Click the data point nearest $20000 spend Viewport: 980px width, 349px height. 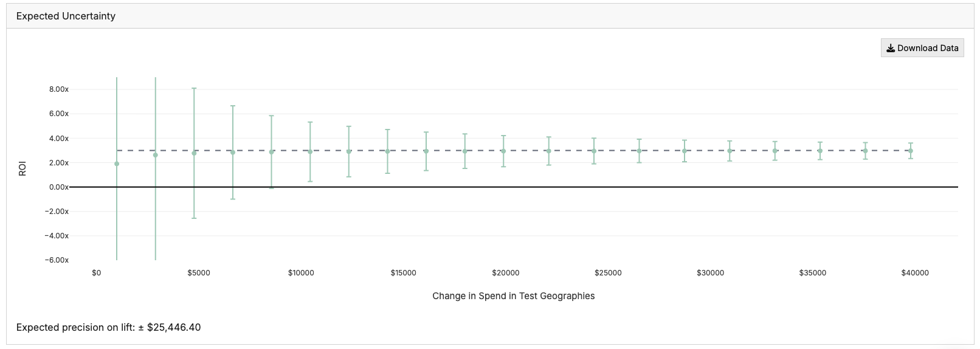pos(503,151)
